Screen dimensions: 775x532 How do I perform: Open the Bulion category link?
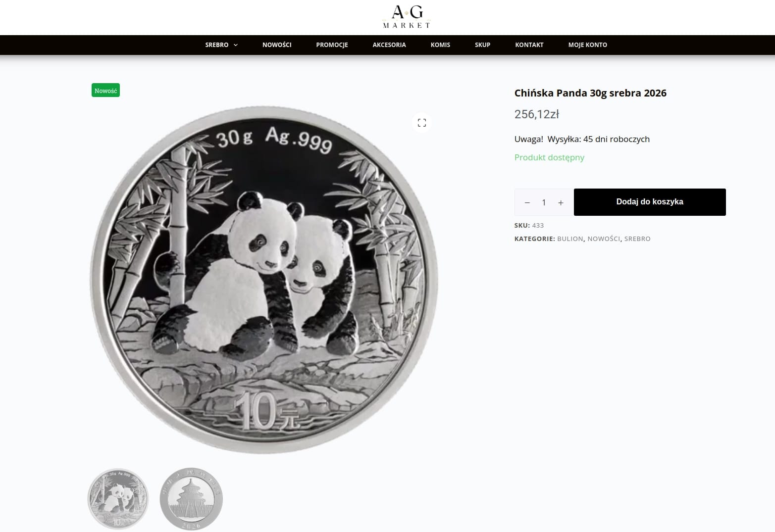click(570, 239)
